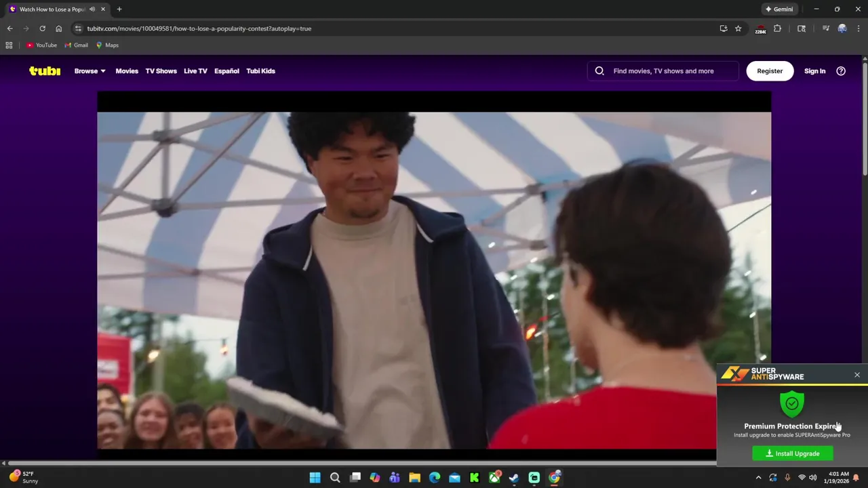Open the weather widget showing 52°F Sunny
Viewport: 868px width, 488px height.
coord(23,477)
